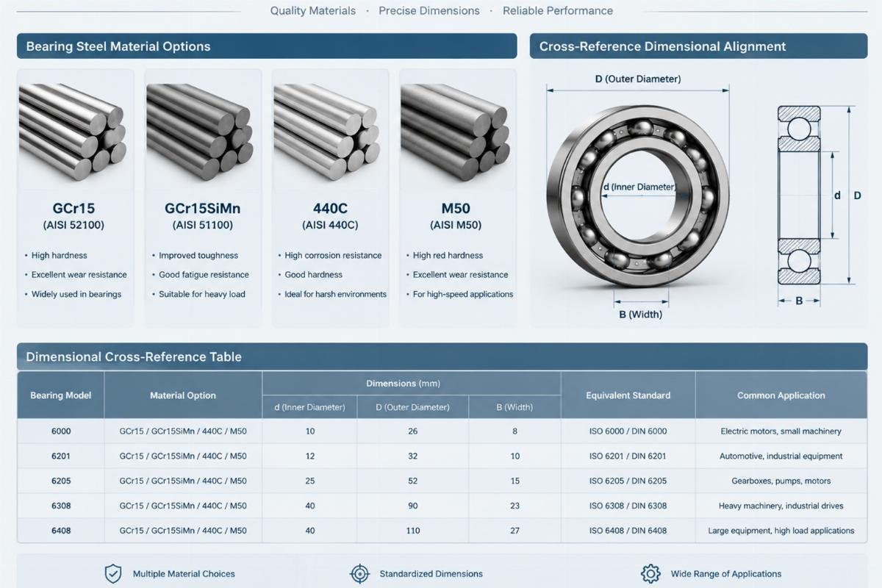Click the (AISI 52100) label
Image resolution: width=882 pixels, height=588 pixels.
[x=74, y=225]
